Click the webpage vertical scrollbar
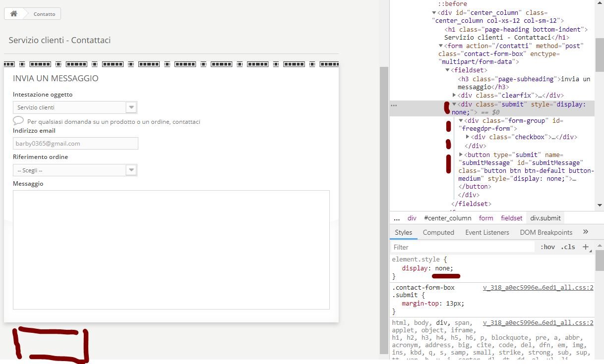Viewport: 604px width, 364px height. pyautogui.click(x=384, y=210)
